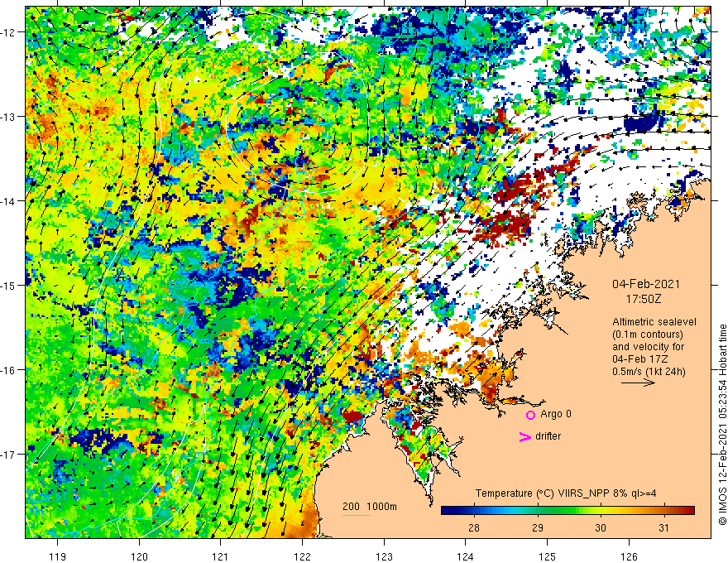This screenshot has height=563, width=728.
Task: Click the 'Altimetric sealevel' caption line
Action: (654, 322)
